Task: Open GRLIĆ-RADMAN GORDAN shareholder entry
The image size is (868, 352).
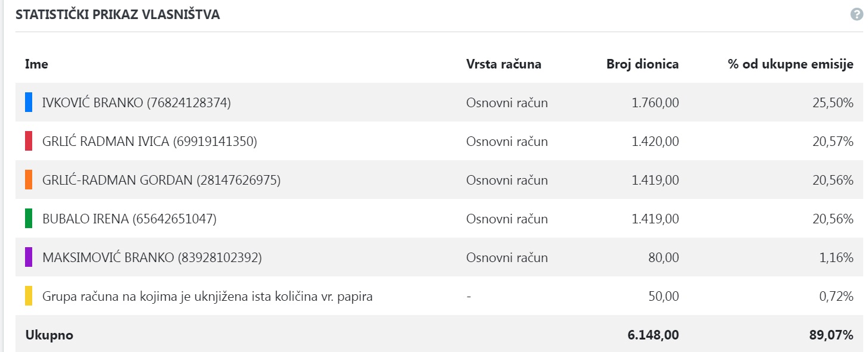Action: pos(162,180)
